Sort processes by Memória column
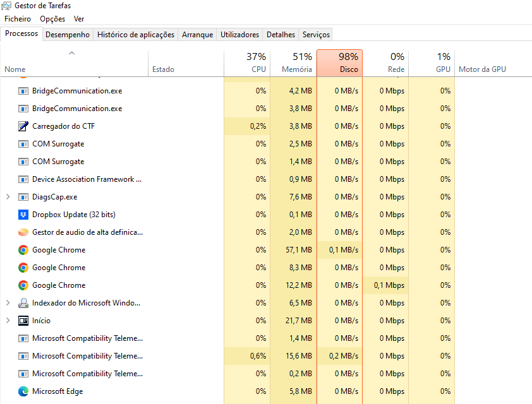The height and width of the screenshot is (404, 532). click(x=294, y=63)
